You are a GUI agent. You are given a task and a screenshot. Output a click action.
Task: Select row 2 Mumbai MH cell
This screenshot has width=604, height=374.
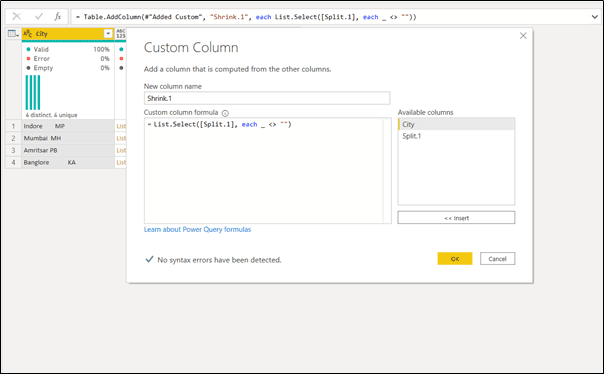tap(68, 138)
